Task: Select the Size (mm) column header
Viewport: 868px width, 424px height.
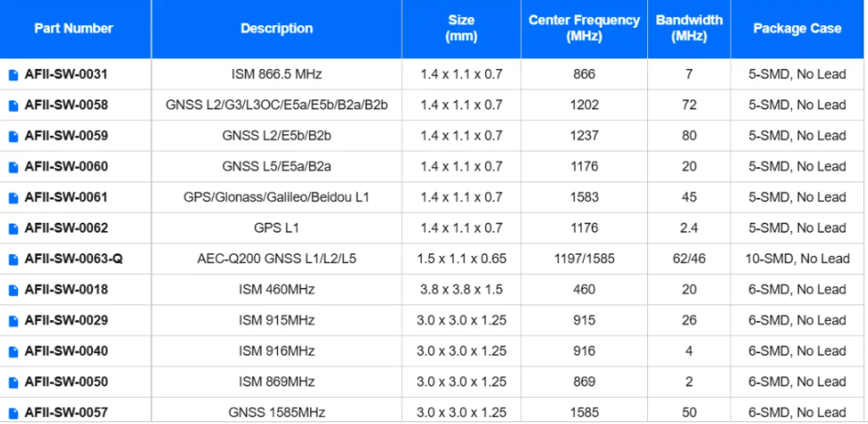Action: click(461, 29)
